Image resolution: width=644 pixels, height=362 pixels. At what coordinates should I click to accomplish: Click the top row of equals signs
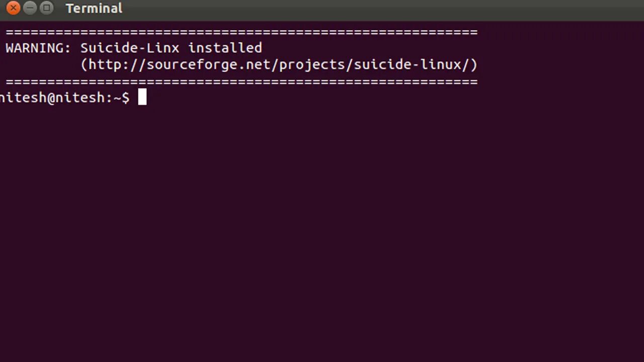(242, 33)
